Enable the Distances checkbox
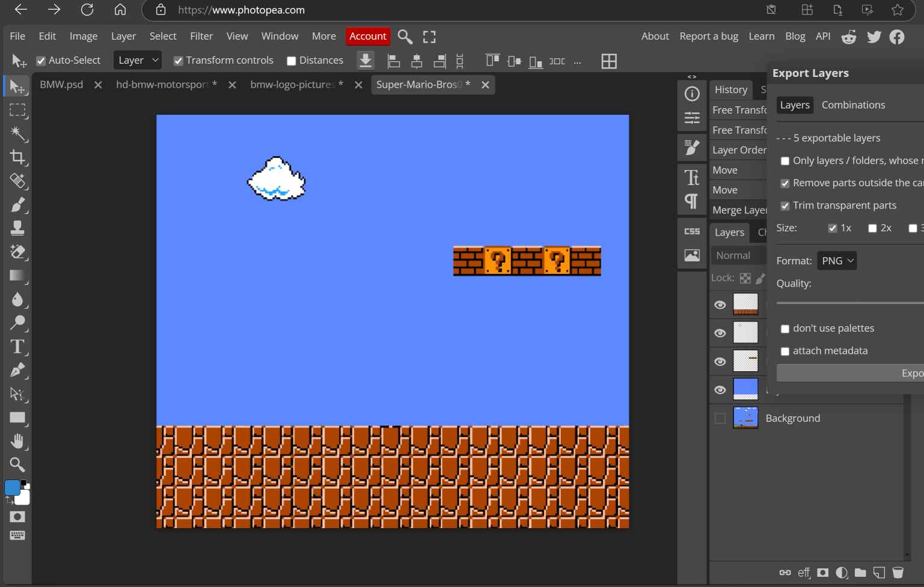This screenshot has height=587, width=924. [292, 61]
